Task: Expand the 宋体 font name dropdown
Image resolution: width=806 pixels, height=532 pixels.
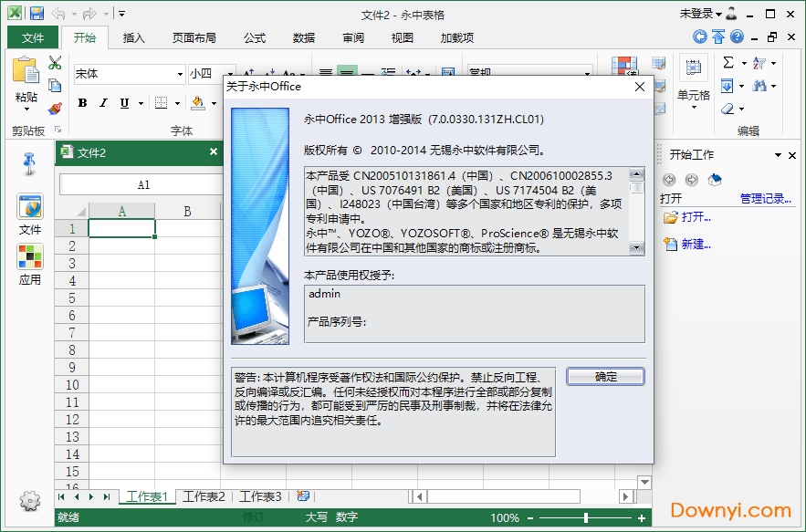Action: click(x=180, y=74)
